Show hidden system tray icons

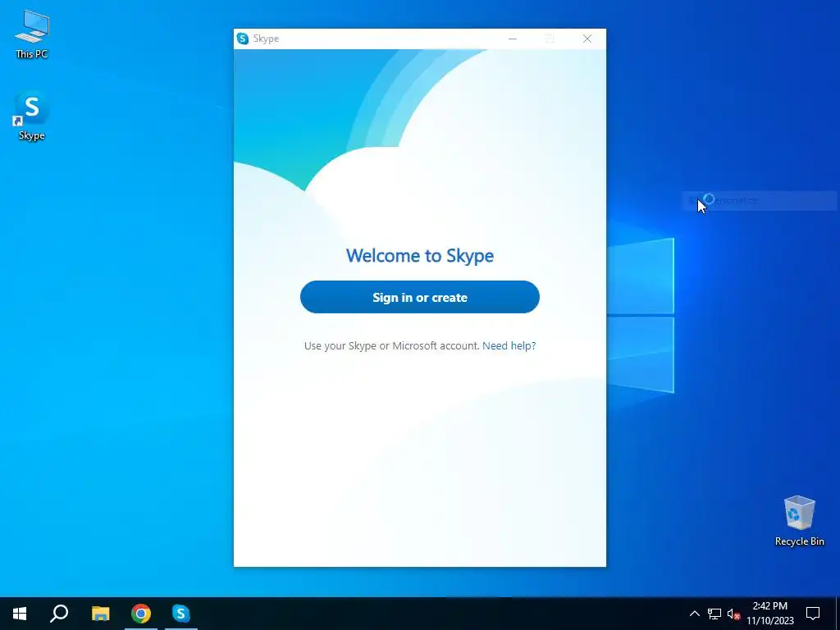tap(694, 614)
